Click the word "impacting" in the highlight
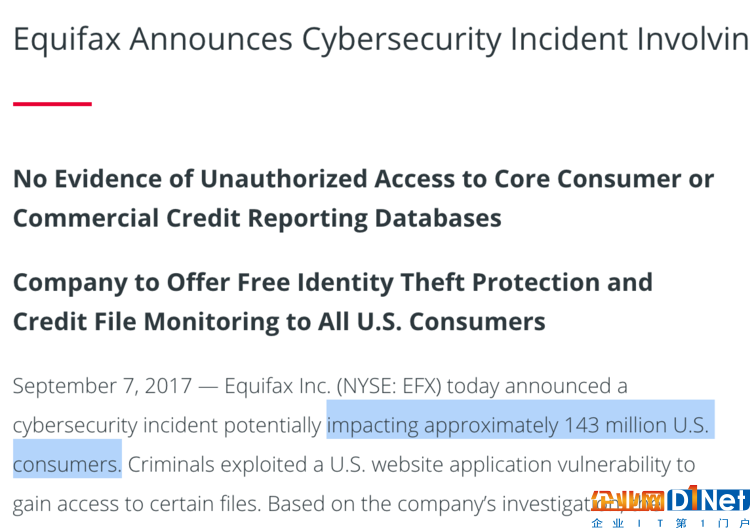Viewport: 750px width, 528px height. [x=373, y=426]
